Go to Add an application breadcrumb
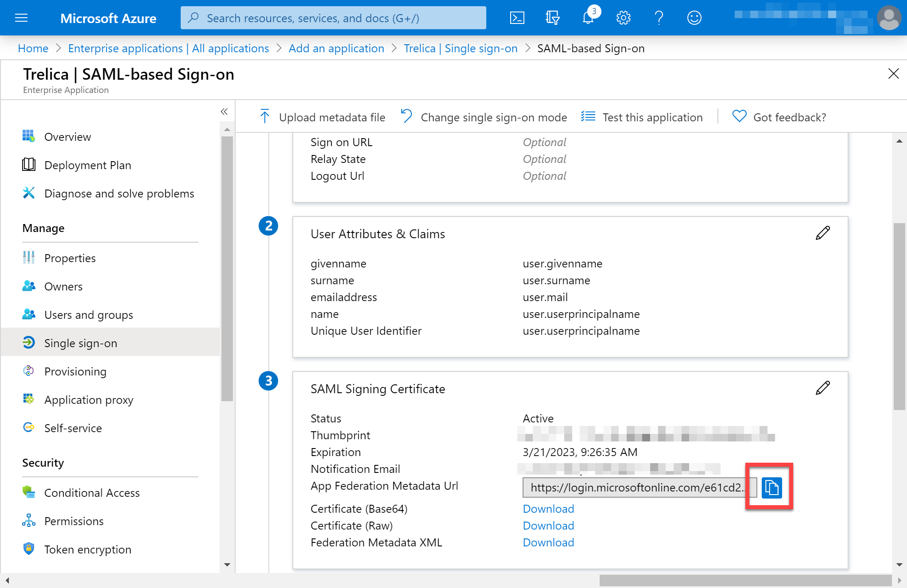This screenshot has height=588, width=907. coord(337,48)
